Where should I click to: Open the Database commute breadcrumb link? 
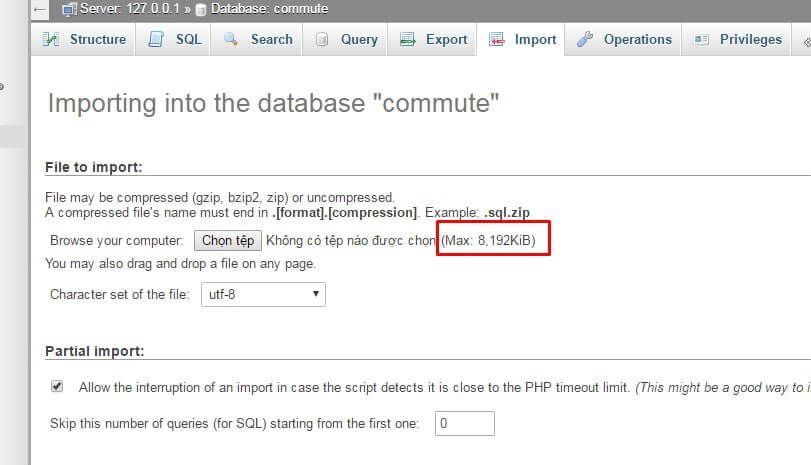coord(269,9)
